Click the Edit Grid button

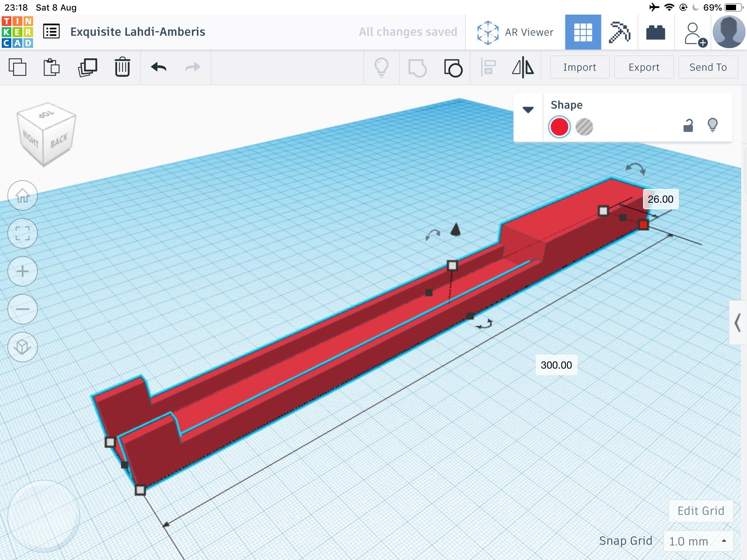pyautogui.click(x=701, y=511)
